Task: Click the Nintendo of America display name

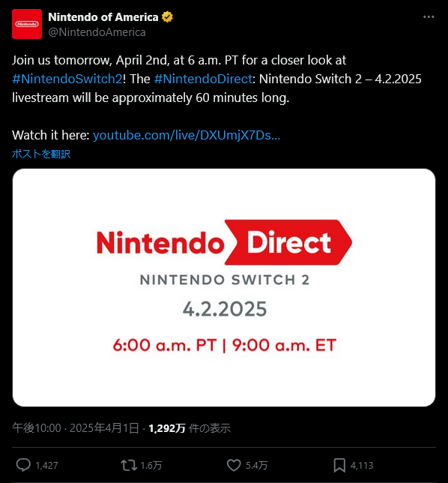Action: [103, 17]
